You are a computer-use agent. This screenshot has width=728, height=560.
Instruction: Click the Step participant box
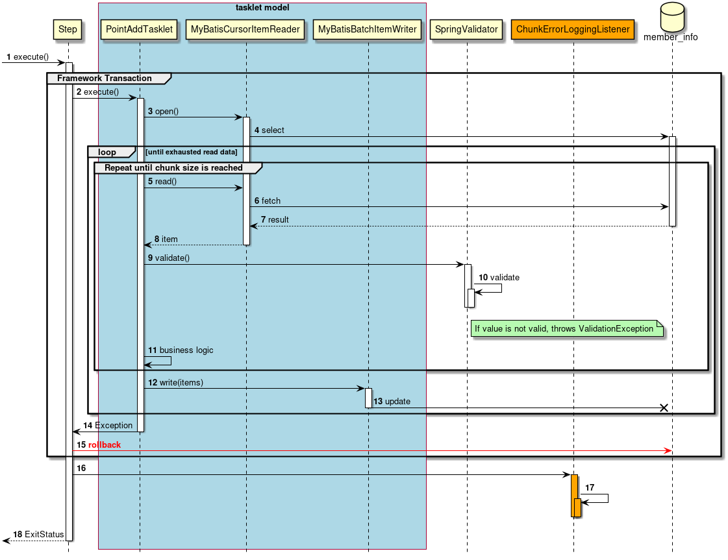pyautogui.click(x=68, y=29)
